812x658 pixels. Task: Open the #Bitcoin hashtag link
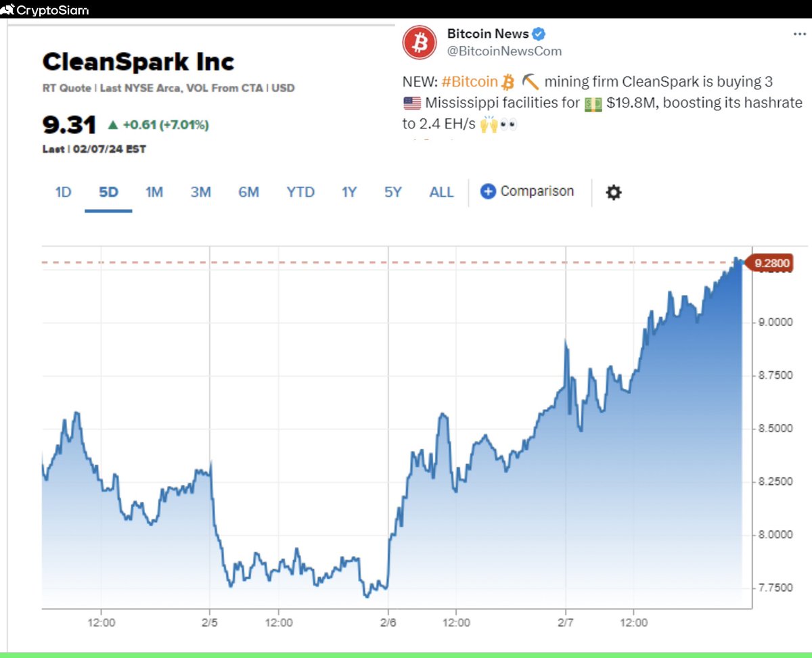(470, 82)
